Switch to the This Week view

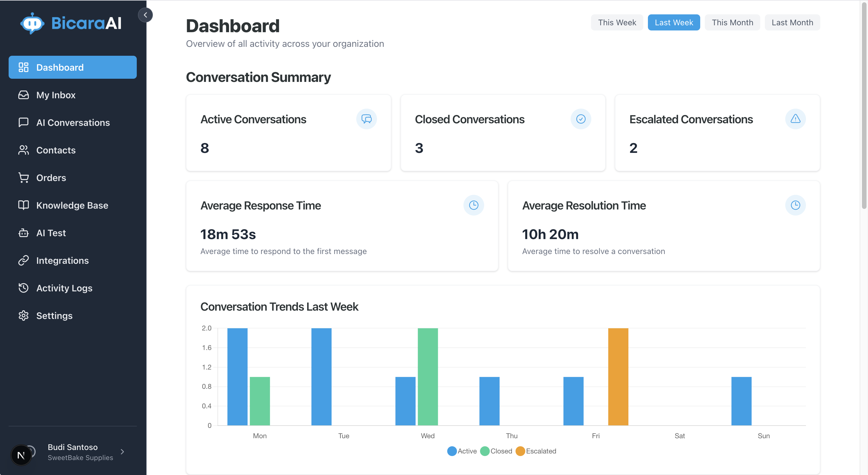(617, 22)
